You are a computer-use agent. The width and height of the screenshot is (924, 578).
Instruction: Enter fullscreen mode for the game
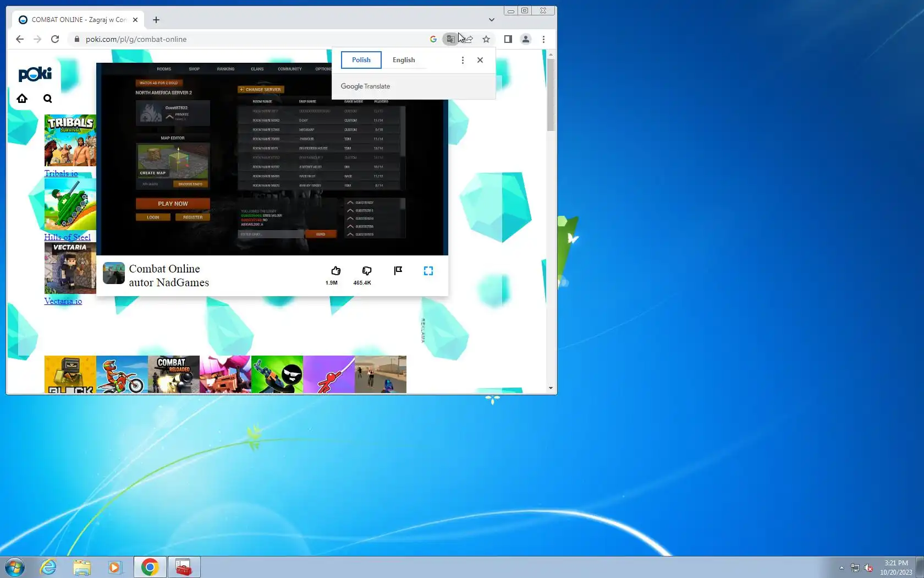[x=428, y=271]
